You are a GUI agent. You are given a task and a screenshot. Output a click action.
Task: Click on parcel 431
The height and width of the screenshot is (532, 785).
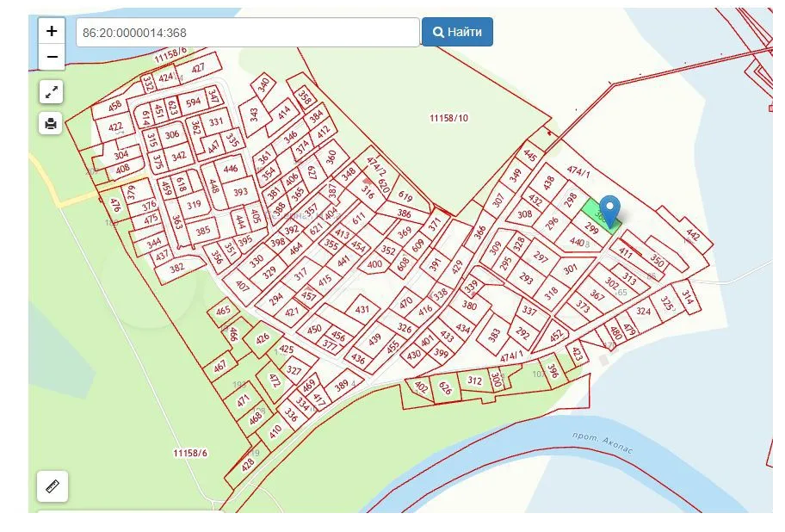(362, 309)
